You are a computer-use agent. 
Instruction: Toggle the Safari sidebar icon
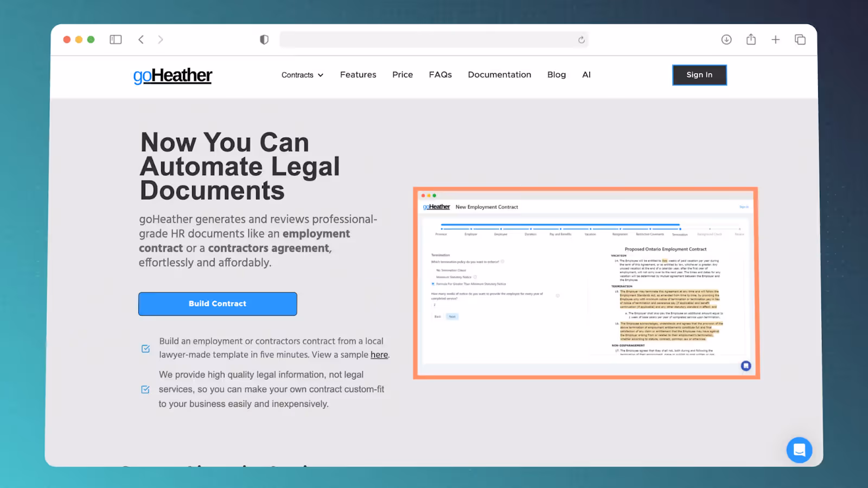pos(116,40)
